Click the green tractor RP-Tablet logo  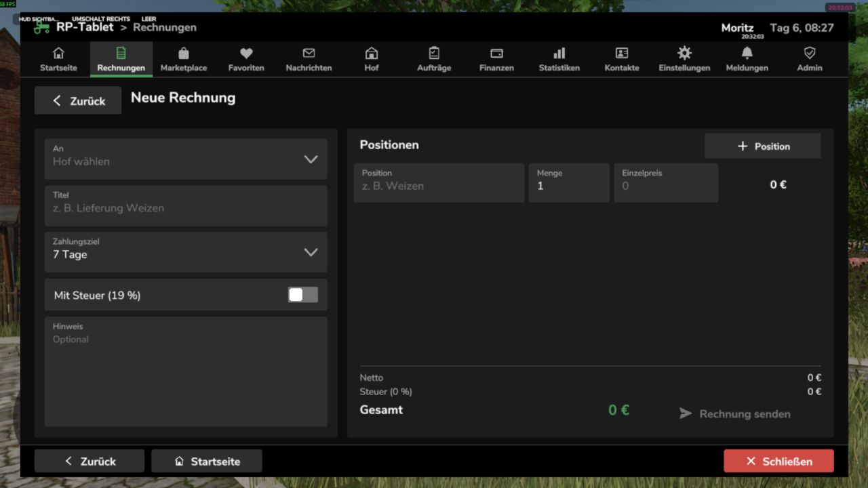42,28
